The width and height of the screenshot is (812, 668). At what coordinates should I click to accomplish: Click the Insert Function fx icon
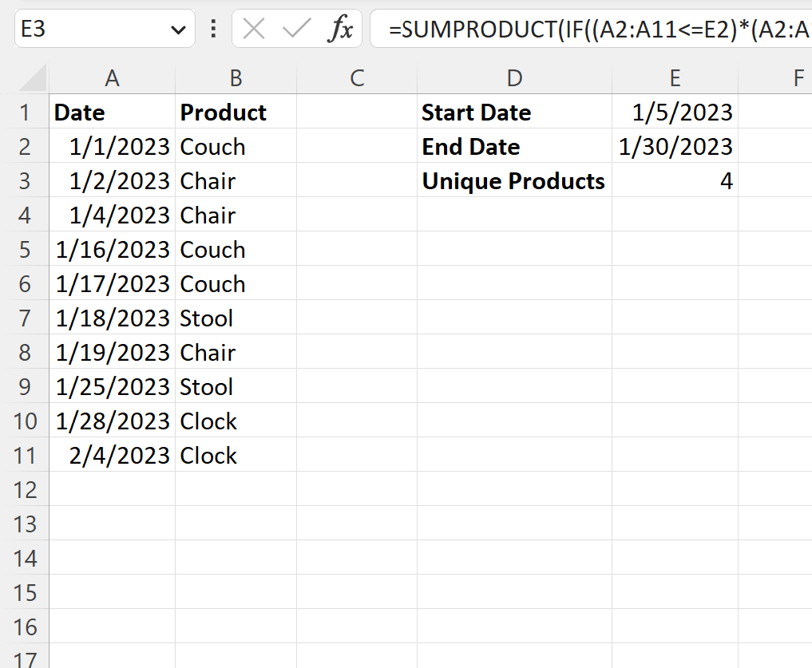click(x=340, y=30)
